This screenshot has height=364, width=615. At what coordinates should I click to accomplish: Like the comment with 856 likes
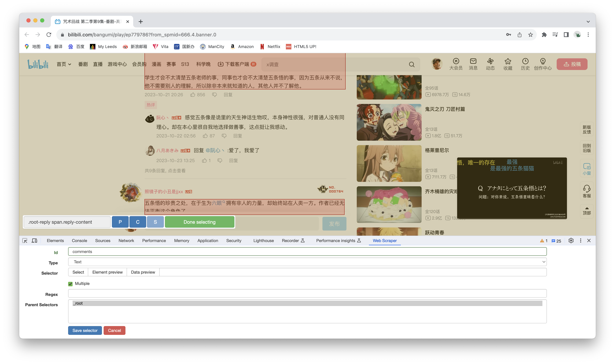tap(193, 95)
